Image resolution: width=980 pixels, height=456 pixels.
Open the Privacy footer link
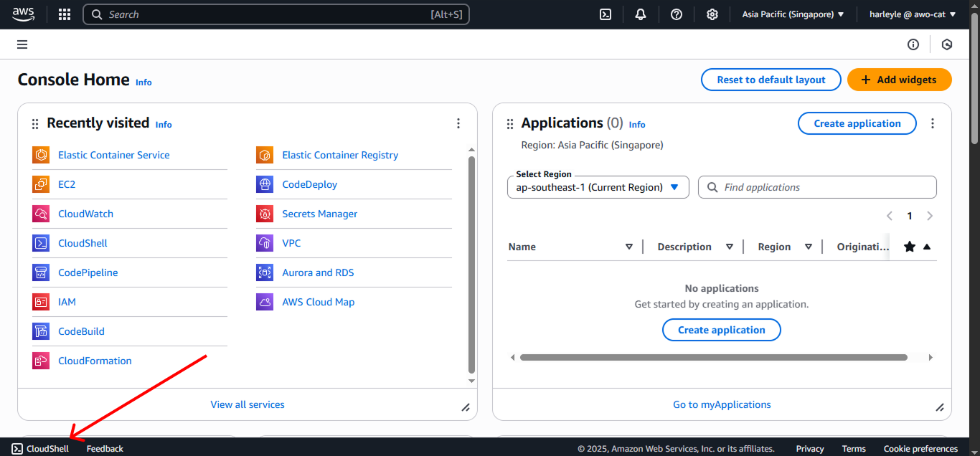point(810,449)
